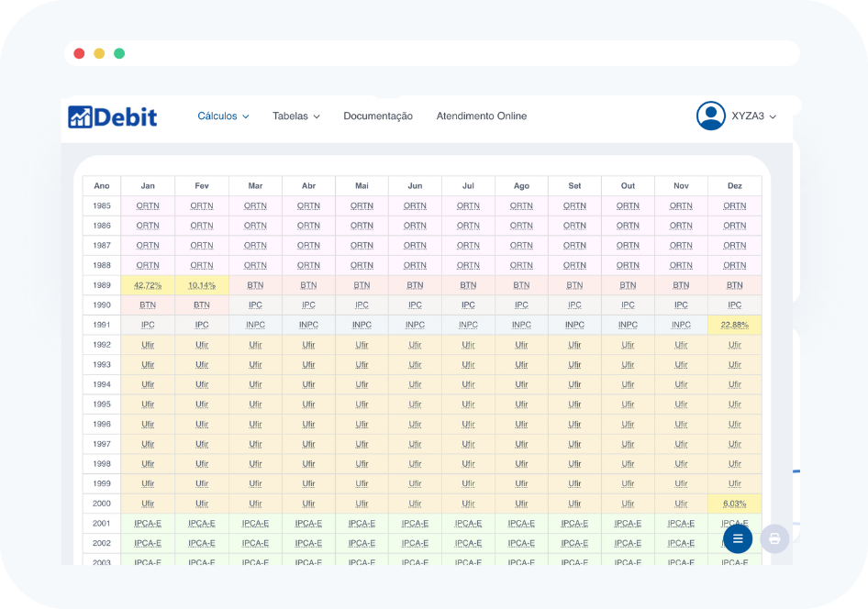Screen dimensions: 868x609
Task: Click the Debit logo icon
Action: pyautogui.click(x=80, y=116)
